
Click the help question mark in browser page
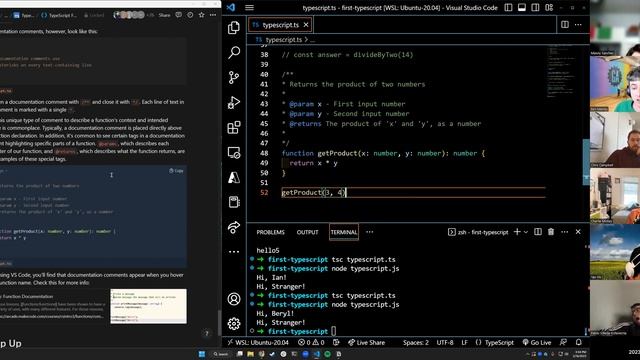click(x=207, y=333)
